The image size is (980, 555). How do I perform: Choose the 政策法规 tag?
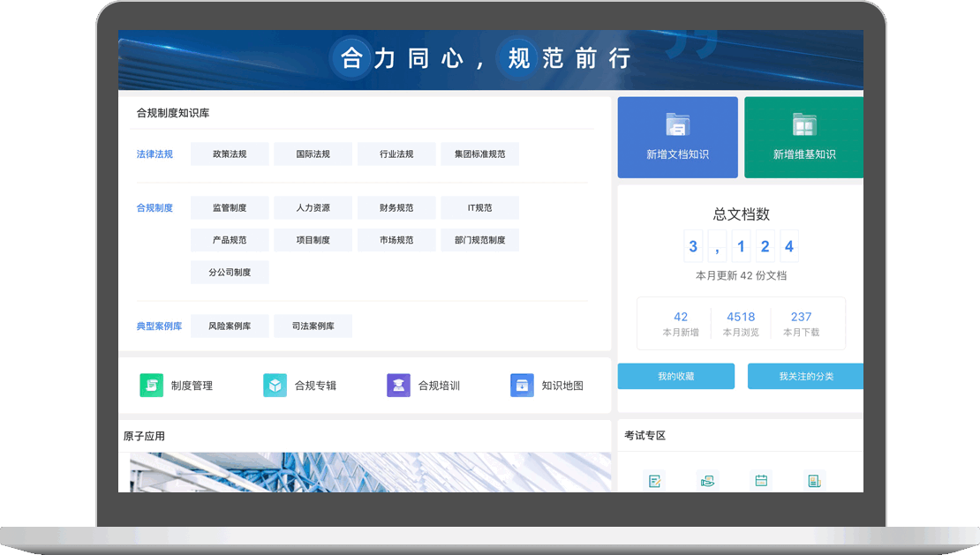[x=230, y=154]
